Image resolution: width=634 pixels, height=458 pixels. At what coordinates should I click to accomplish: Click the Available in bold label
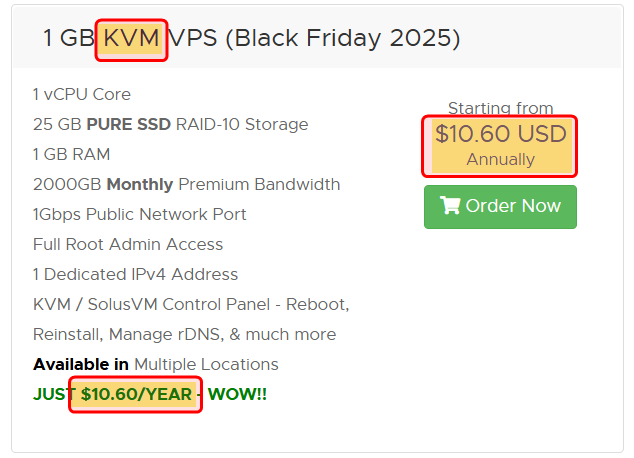tap(81, 364)
